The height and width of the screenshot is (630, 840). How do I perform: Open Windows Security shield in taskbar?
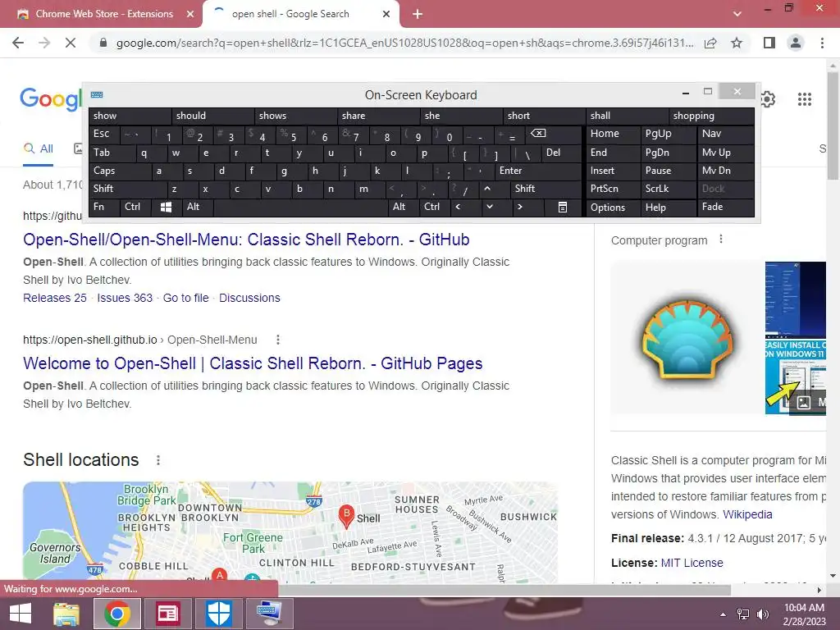coord(218,614)
